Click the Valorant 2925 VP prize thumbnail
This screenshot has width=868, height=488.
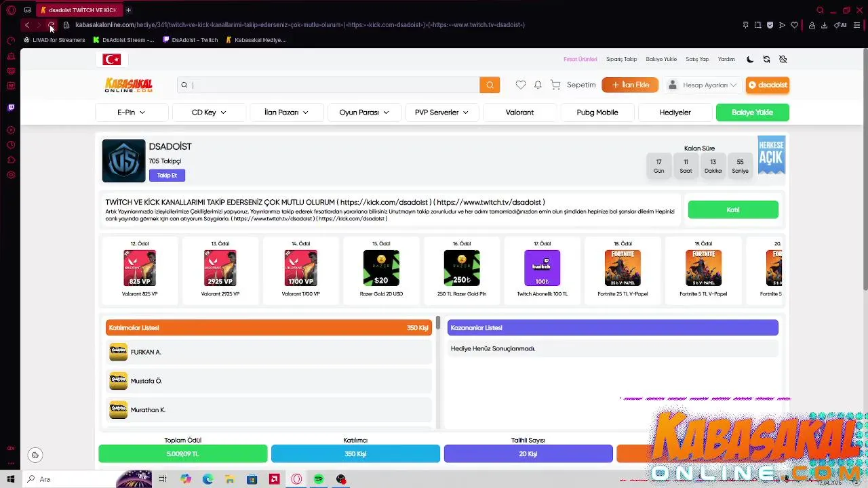(220, 268)
